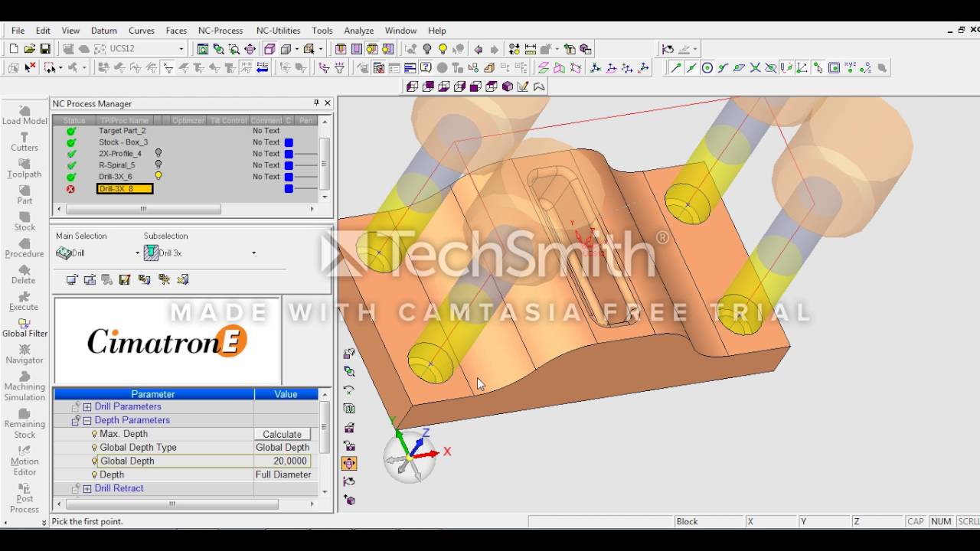Open the Curves menu
Image resolution: width=980 pixels, height=551 pixels.
tap(142, 31)
